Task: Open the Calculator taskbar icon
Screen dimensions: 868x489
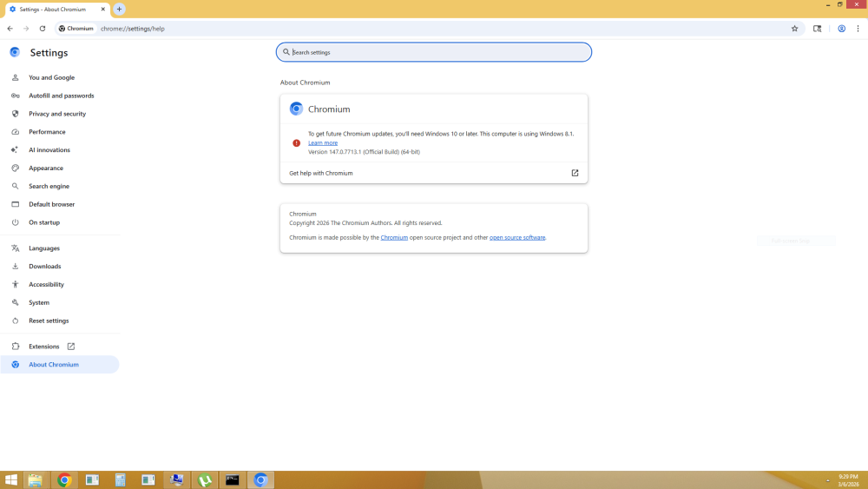Action: (120, 480)
